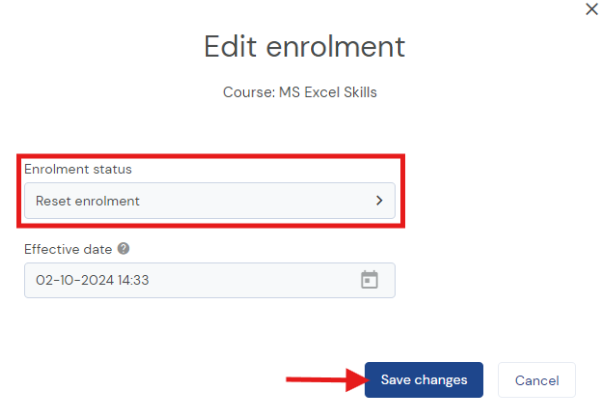609x409 pixels.
Task: Close the Edit enrolment dialog
Action: tap(591, 9)
